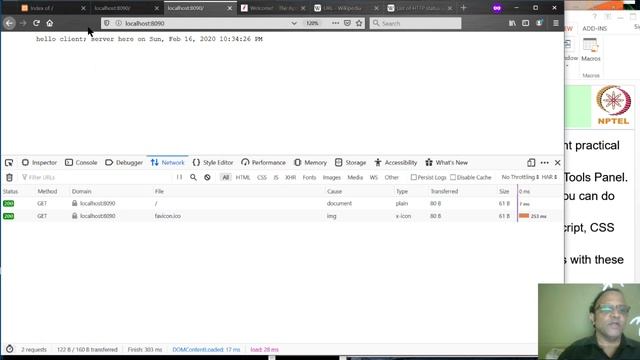640x360 pixels.
Task: Open the Performance tab
Action: click(264, 162)
